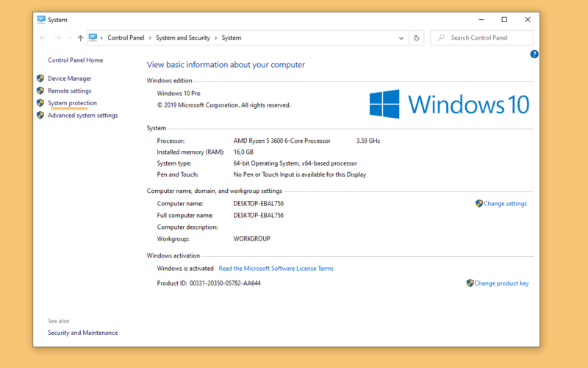This screenshot has height=368, width=588.
Task: Click the back navigation arrow
Action: [43, 38]
